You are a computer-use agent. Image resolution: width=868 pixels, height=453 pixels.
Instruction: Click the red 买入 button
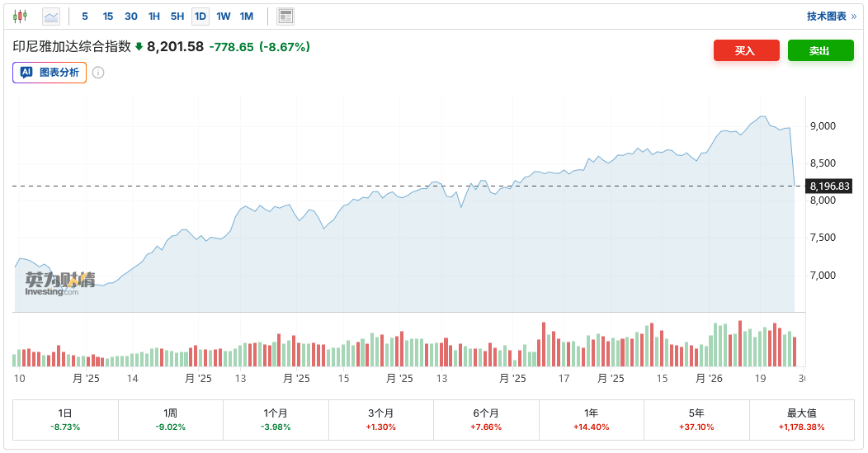coord(746,50)
